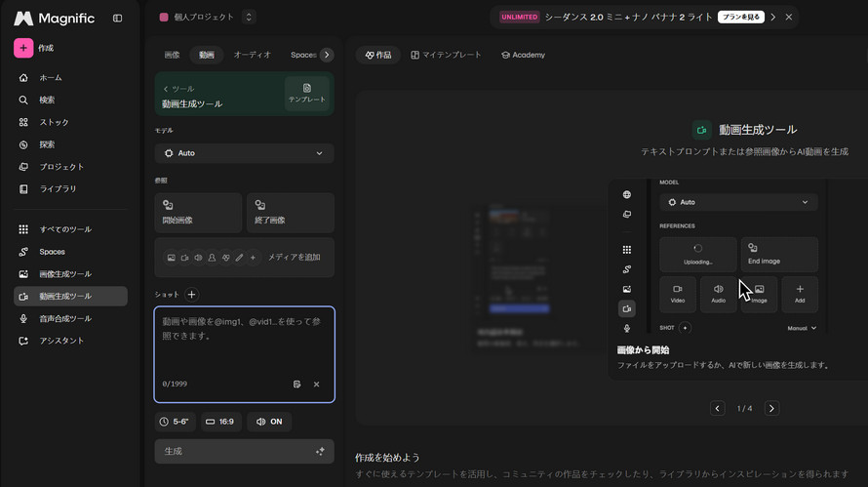
Task: Switch to the 作品 tab
Action: (x=378, y=55)
